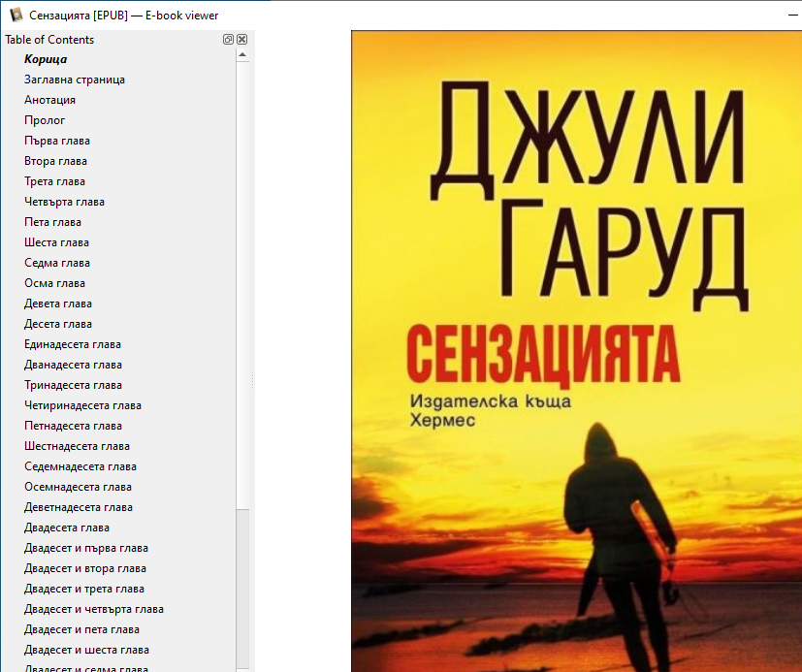Select Деветнадесета глава

(79, 507)
